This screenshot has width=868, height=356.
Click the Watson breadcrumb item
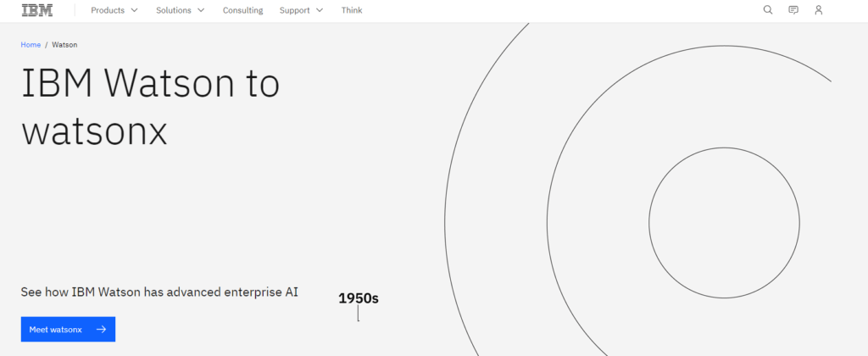pos(64,44)
